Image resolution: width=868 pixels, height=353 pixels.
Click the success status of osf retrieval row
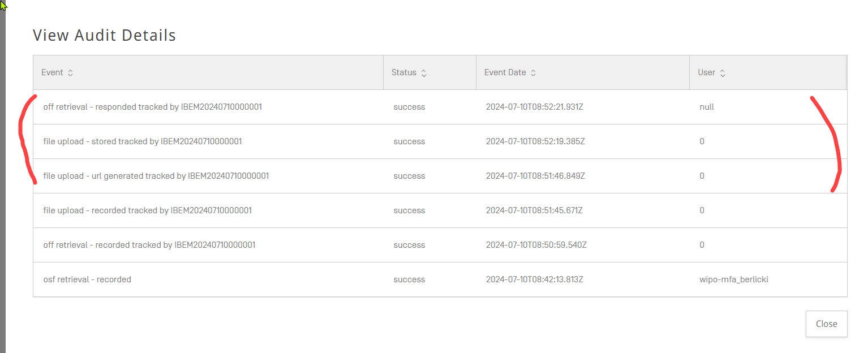(409, 279)
